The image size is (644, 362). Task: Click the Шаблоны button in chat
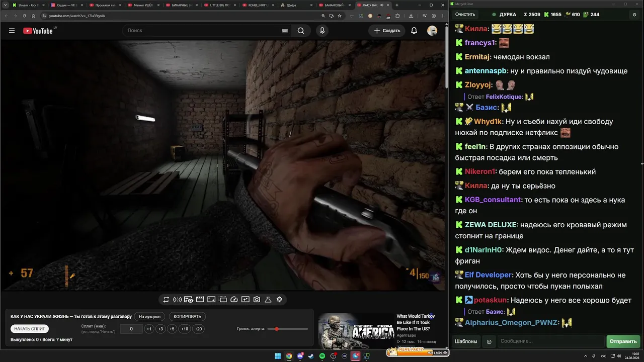coord(466,342)
